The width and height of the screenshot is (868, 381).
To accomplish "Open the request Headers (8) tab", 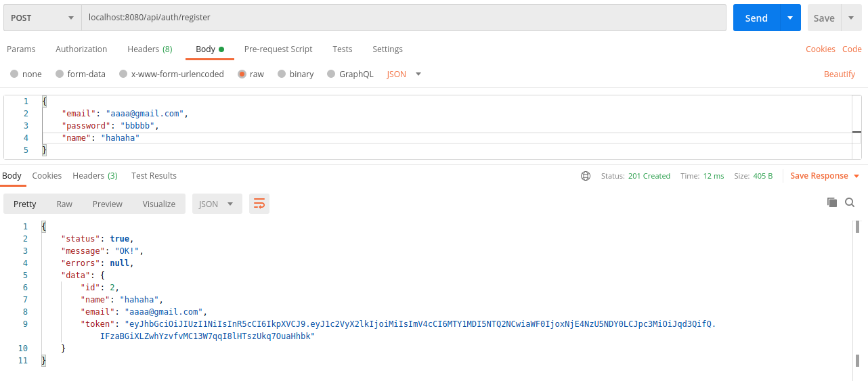I will tap(150, 49).
